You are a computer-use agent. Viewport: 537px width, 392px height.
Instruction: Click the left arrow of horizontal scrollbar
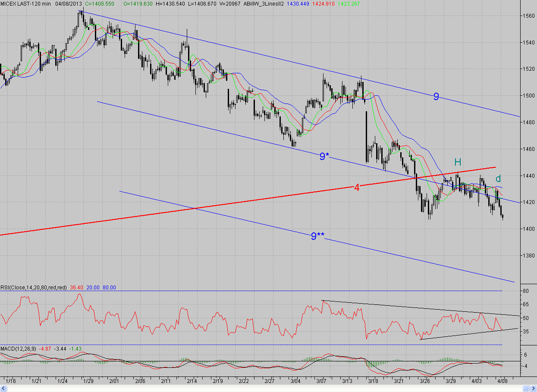(x=2, y=389)
